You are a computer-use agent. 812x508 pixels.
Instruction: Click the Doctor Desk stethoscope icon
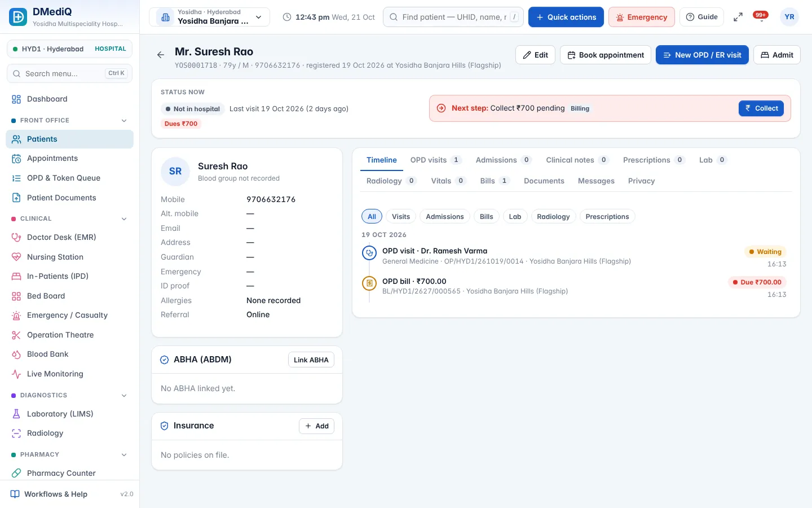coord(16,238)
